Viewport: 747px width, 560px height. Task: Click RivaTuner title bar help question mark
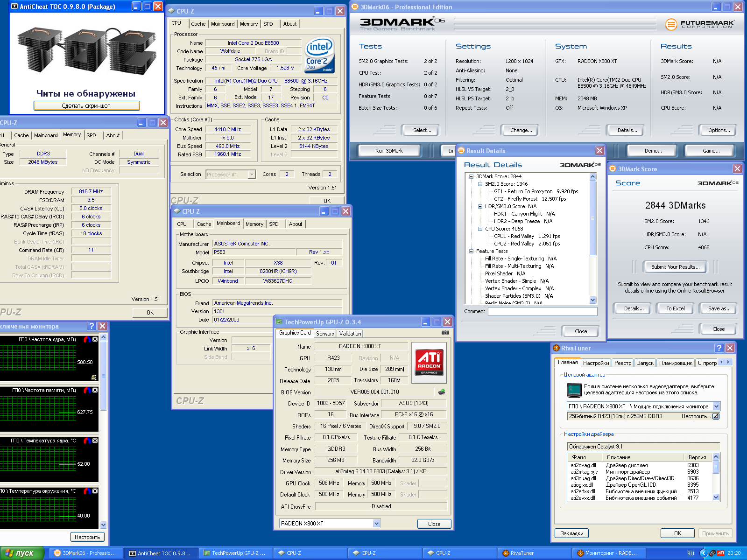coord(719,348)
